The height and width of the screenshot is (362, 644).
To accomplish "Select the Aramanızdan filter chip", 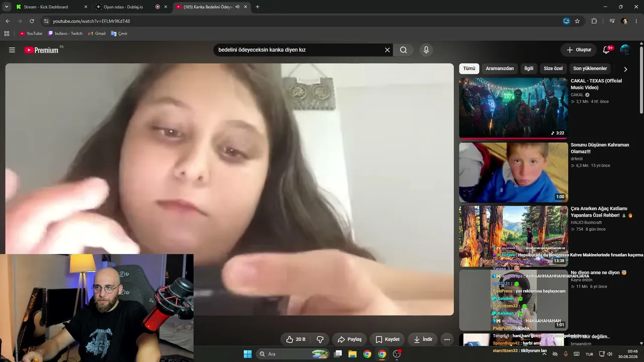I will pyautogui.click(x=500, y=68).
